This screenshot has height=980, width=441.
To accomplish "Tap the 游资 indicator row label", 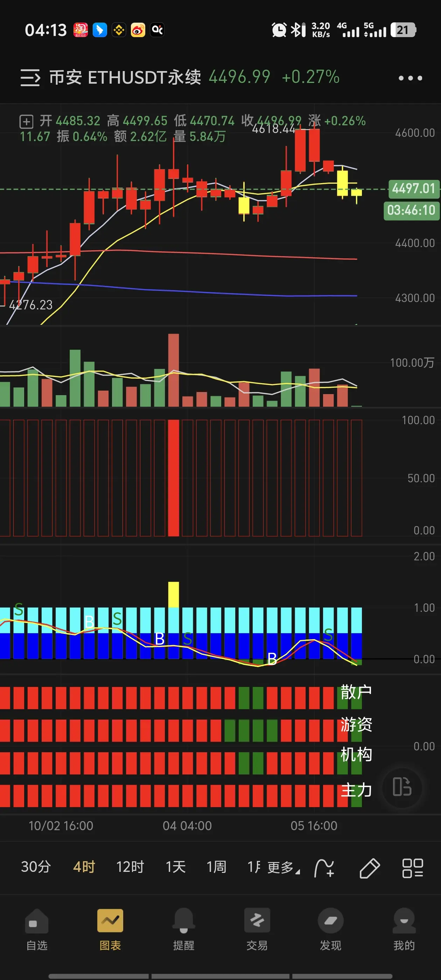I will tap(356, 724).
